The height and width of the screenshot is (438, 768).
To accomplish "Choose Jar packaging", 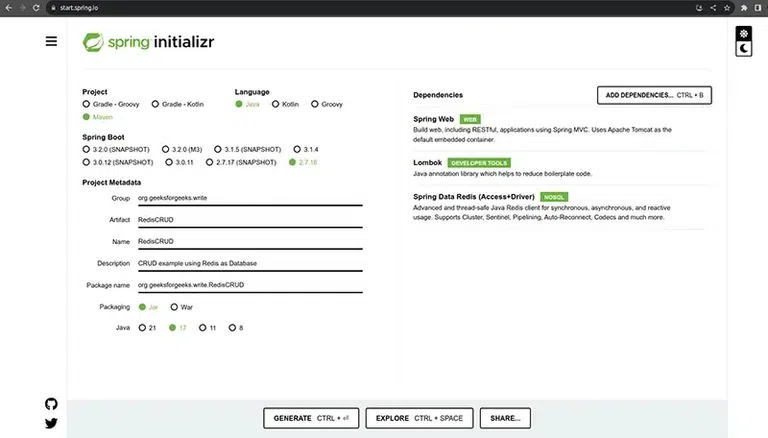I will 148,307.
